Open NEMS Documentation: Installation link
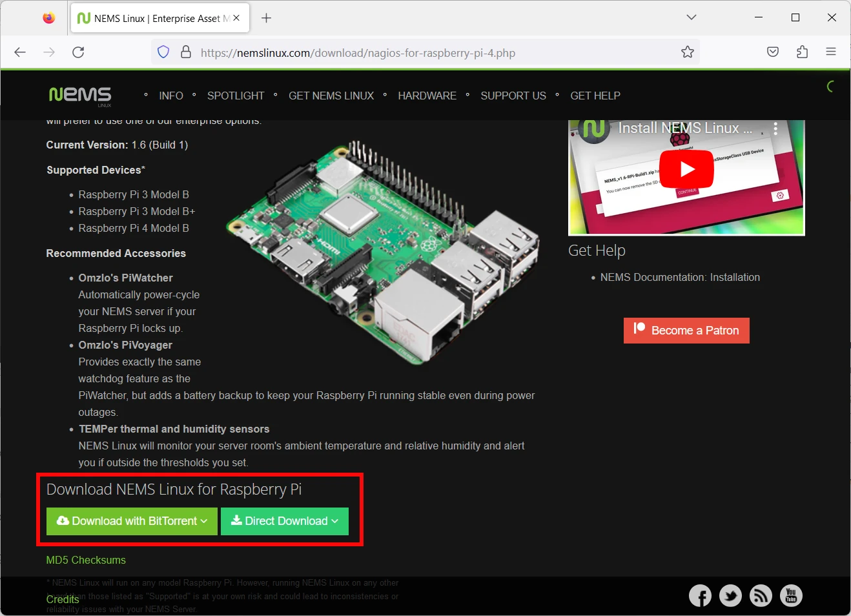 [680, 277]
